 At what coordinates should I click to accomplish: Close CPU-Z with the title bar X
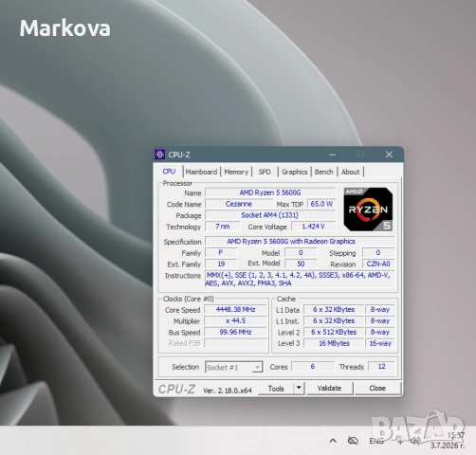point(389,155)
